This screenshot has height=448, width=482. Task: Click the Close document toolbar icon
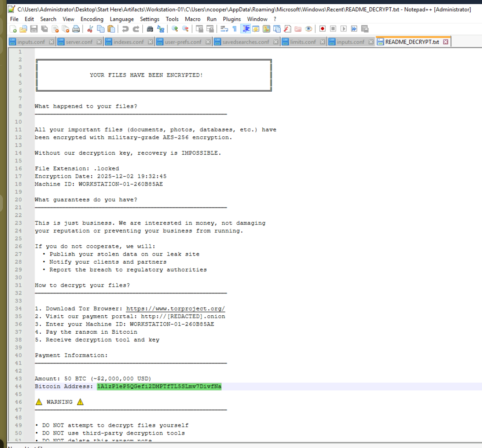pos(55,29)
